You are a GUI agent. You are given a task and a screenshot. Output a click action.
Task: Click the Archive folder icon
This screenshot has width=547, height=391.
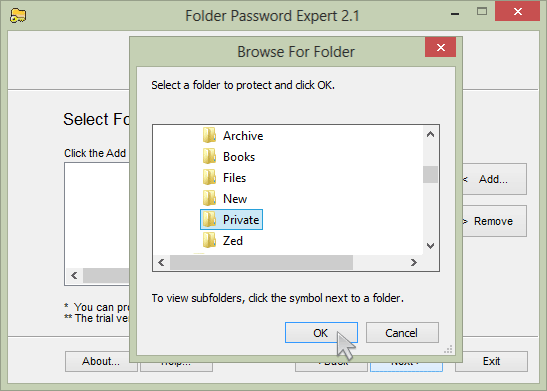pos(209,135)
